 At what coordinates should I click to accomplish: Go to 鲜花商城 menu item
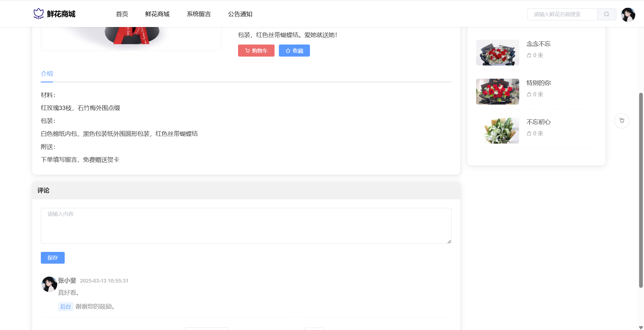(x=157, y=14)
